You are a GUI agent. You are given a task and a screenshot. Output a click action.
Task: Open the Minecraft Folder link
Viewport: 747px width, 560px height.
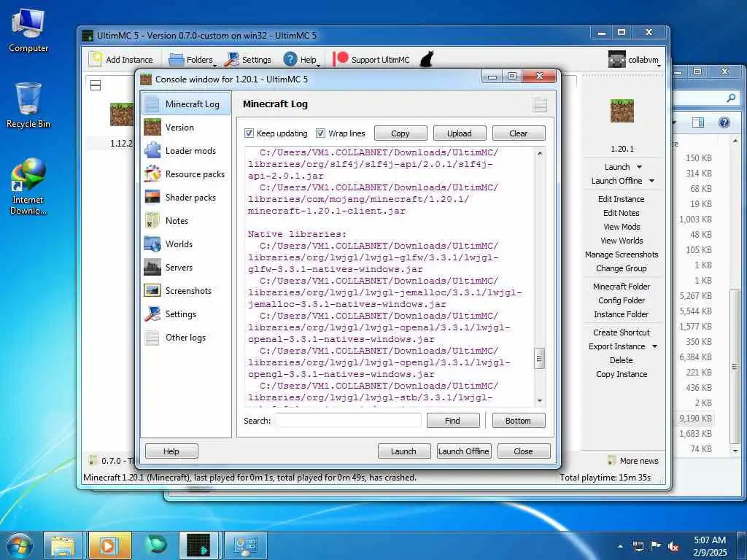[622, 286]
